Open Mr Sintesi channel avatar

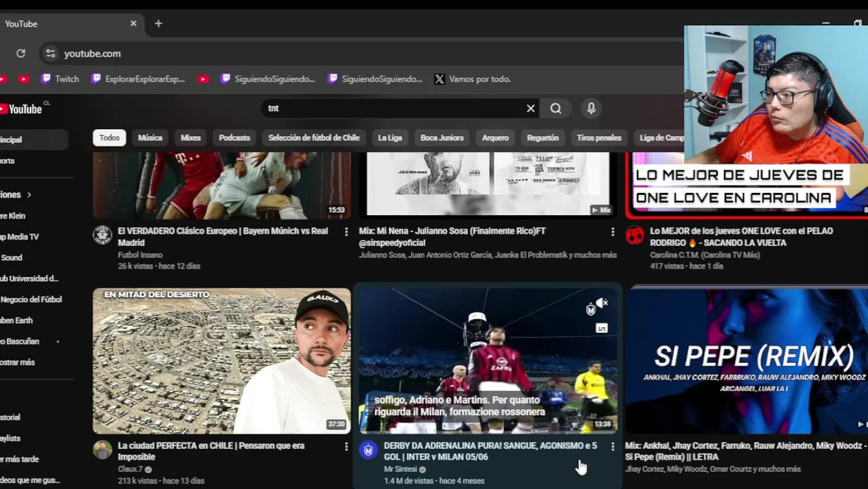pyautogui.click(x=369, y=450)
